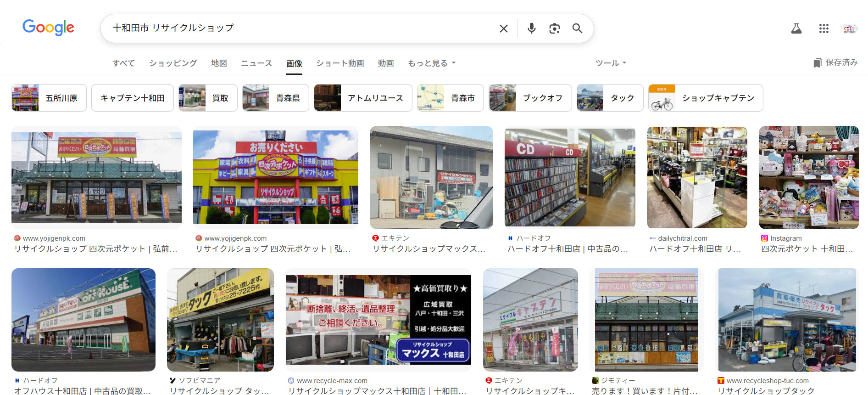Select the アトムリユース filter chip
The height and width of the screenshot is (395, 868).
[363, 98]
